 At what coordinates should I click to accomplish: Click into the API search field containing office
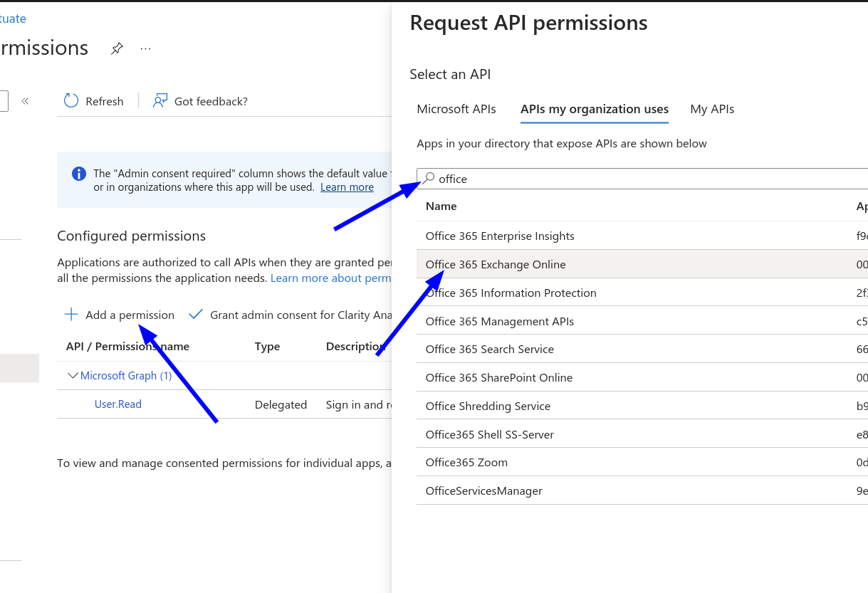[x=641, y=179]
